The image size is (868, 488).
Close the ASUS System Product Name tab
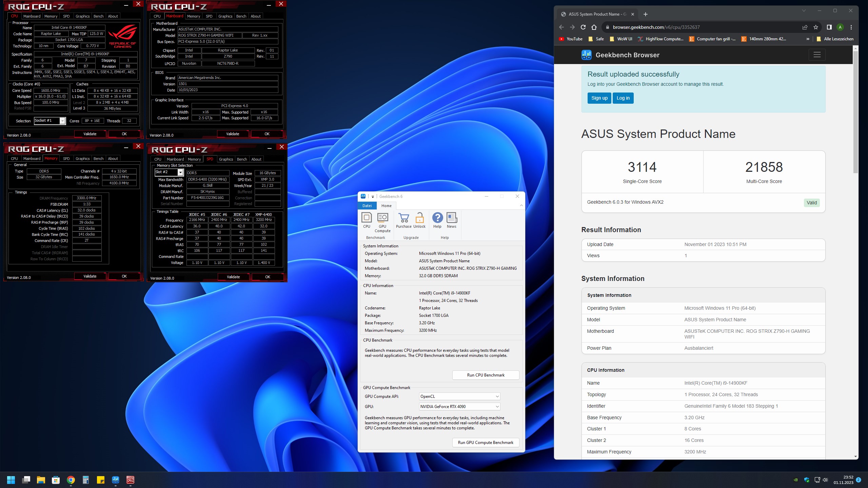pos(632,14)
